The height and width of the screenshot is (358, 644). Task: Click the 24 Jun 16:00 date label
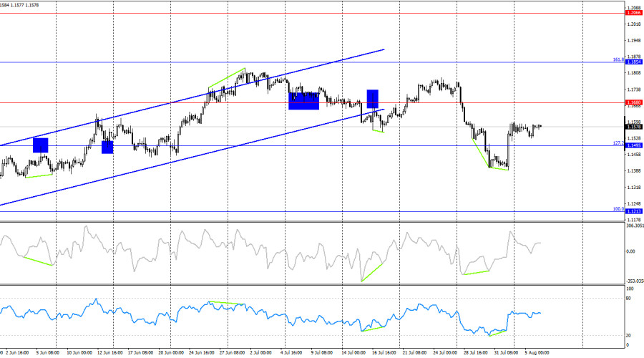pos(202,353)
